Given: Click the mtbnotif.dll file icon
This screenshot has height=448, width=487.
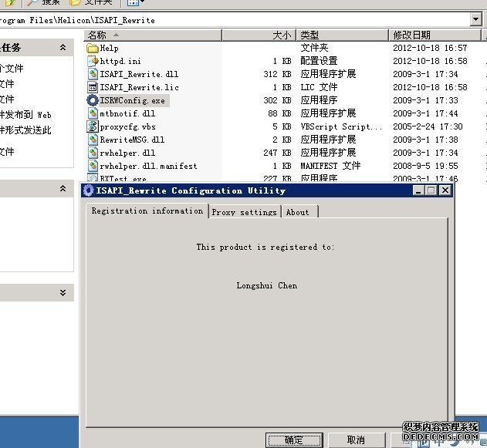Looking at the screenshot, I should 93,113.
